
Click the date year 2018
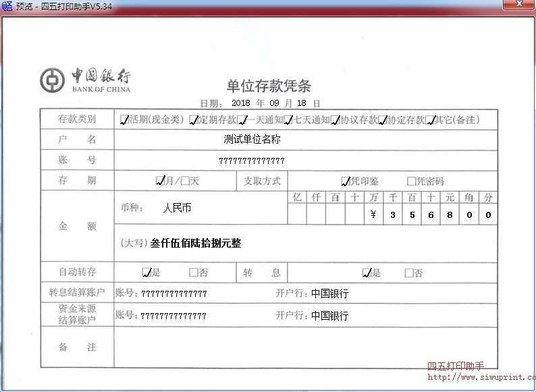pos(240,103)
